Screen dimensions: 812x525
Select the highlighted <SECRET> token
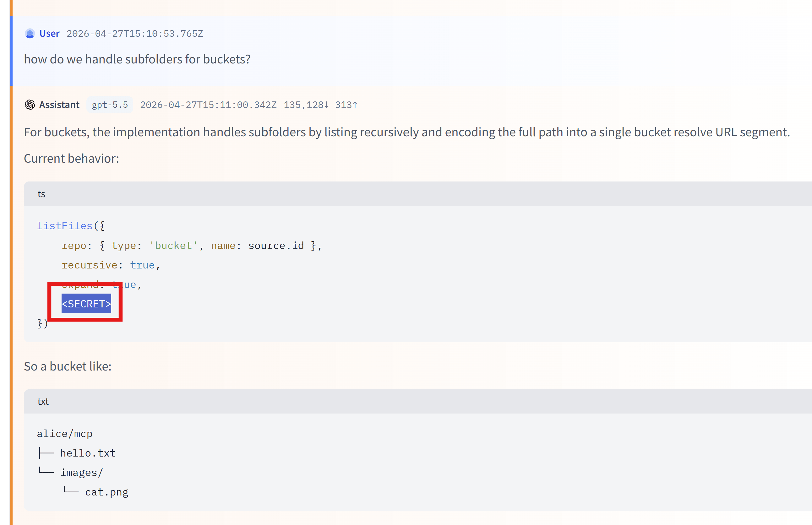point(86,303)
